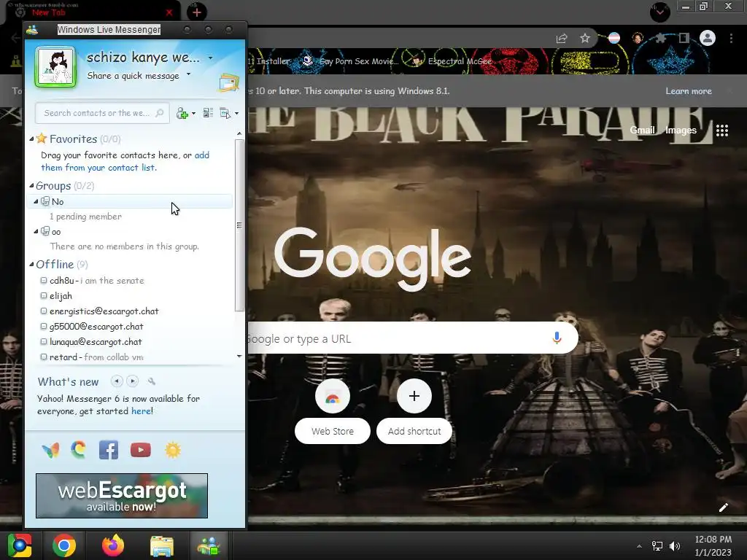
Task: Click the MSN butterfly icon
Action: tap(51, 450)
